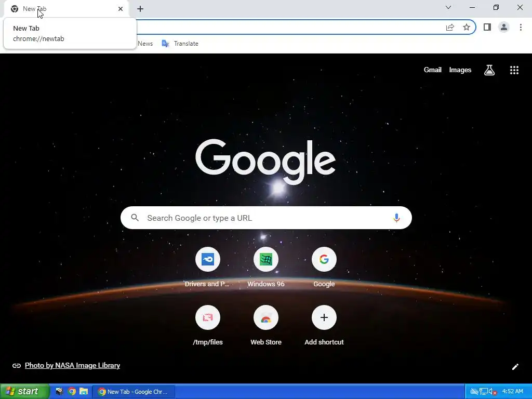Open the profile avatar menu
532x399 pixels.
[504, 27]
